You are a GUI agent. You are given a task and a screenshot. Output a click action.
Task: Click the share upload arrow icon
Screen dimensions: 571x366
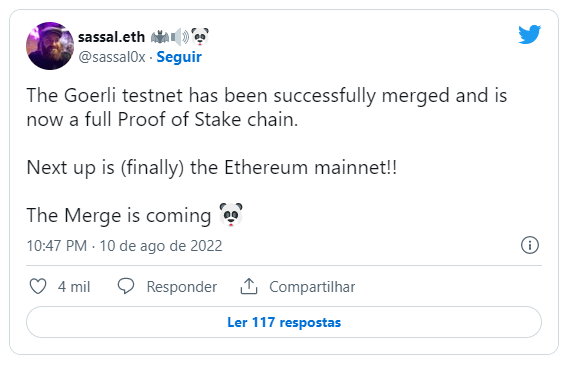249,286
